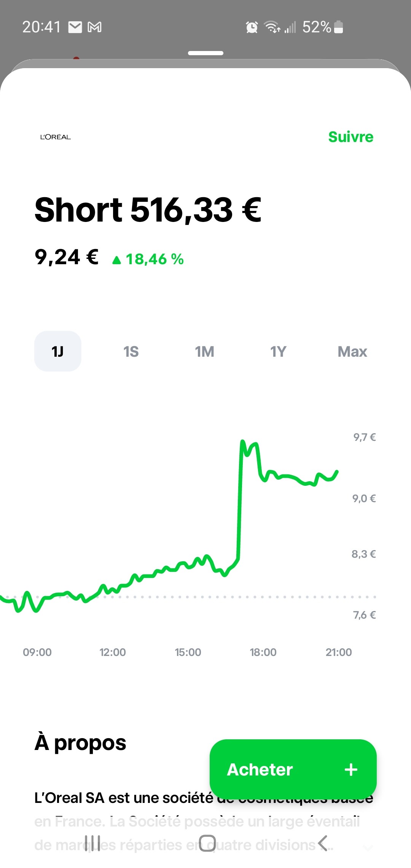Follow the stock with Suivre
The image size is (411, 868).
coord(351,137)
